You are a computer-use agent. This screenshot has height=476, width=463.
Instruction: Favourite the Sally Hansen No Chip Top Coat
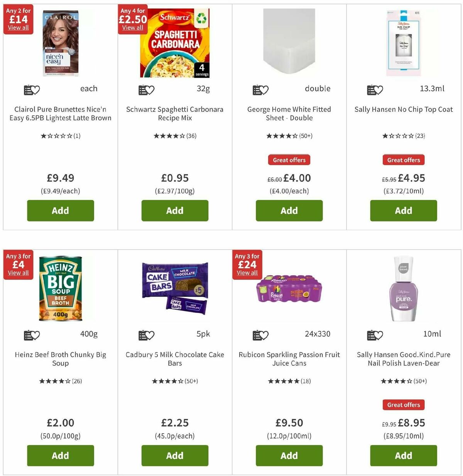point(375,90)
